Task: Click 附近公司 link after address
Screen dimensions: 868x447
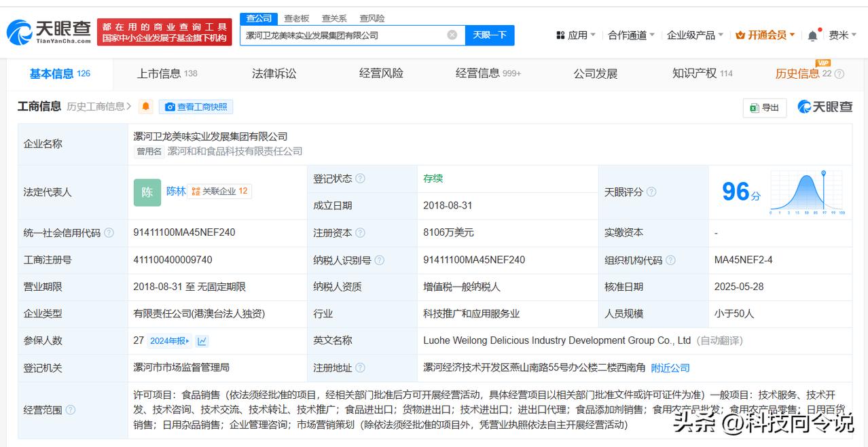Action: [670, 368]
